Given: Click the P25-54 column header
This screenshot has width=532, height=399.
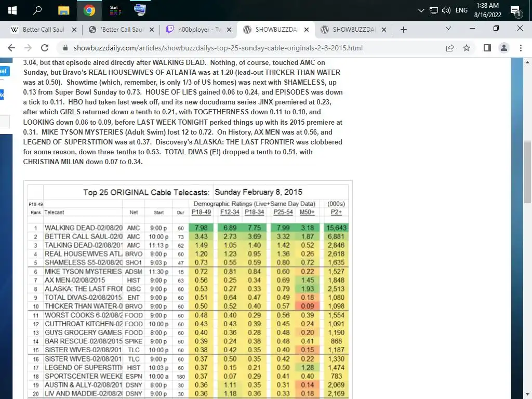Looking at the screenshot, I should tap(283, 212).
